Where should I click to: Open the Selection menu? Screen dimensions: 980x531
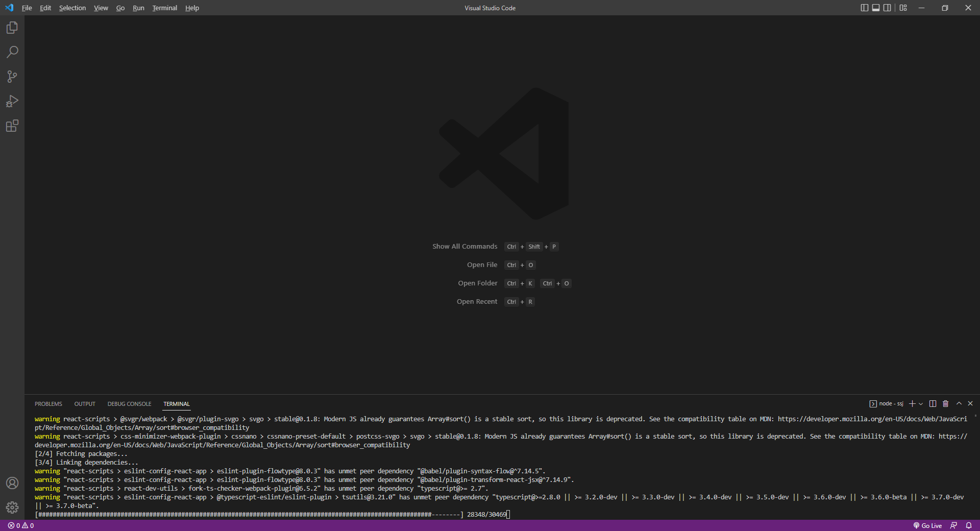tap(72, 8)
